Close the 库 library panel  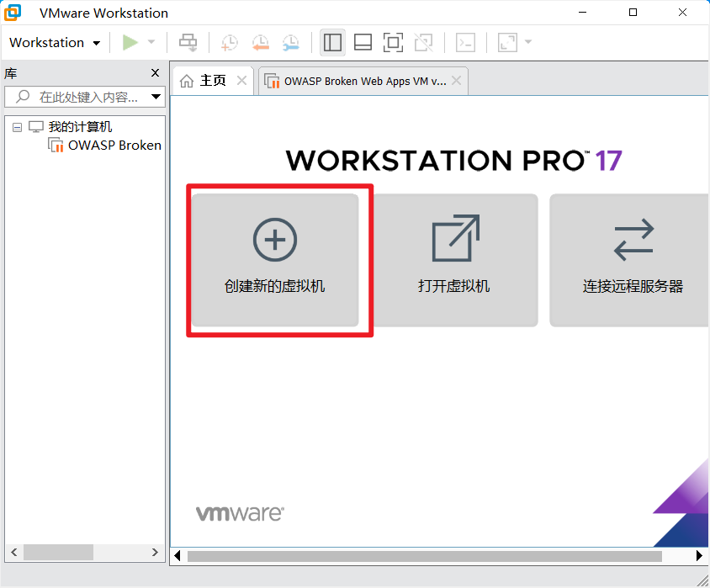pos(155,73)
